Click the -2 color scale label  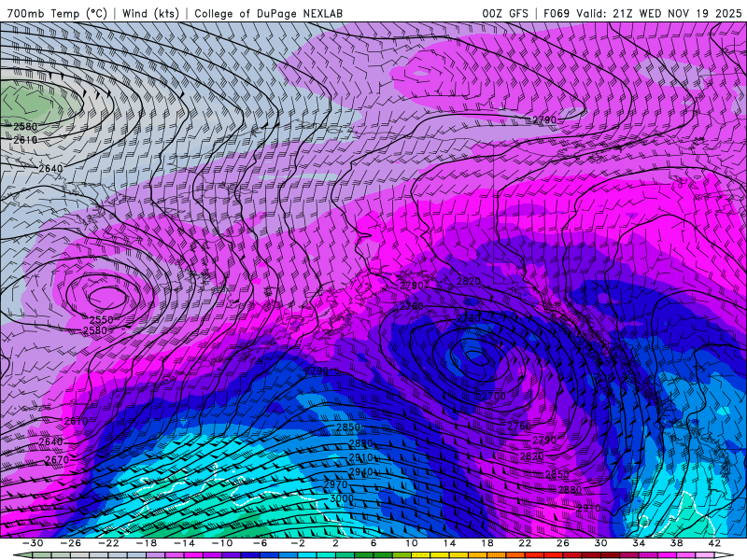tap(298, 543)
